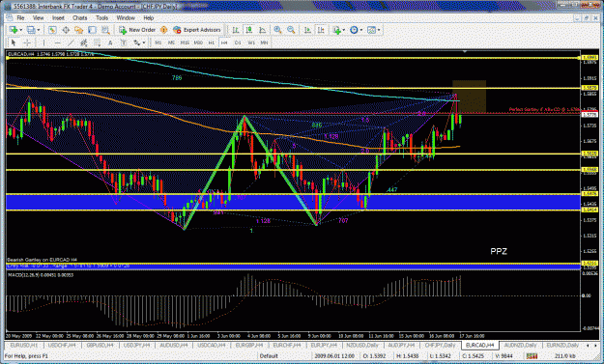Open the File menu
Image resolution: width=604 pixels, height=364 pixels.
[20, 18]
